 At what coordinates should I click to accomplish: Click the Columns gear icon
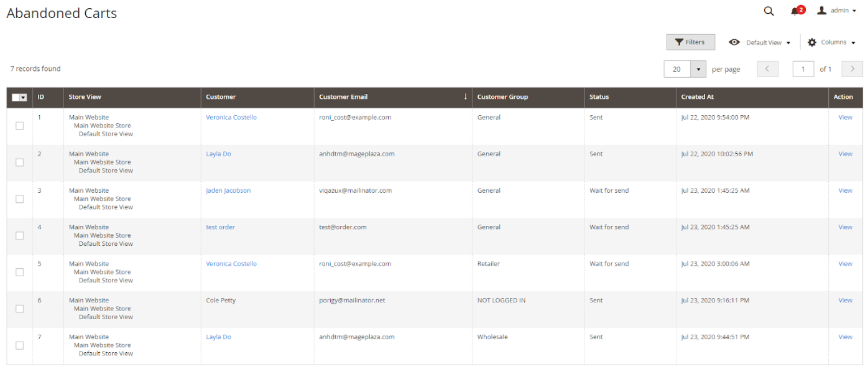coord(811,42)
